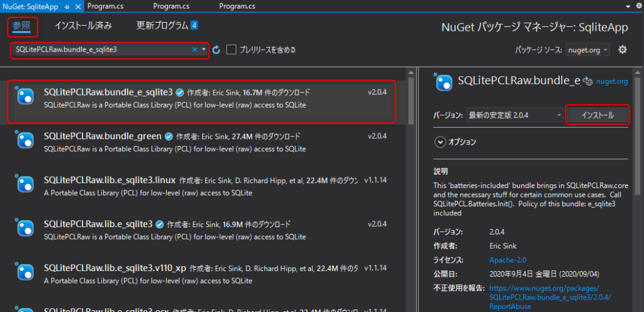Screen dimensions: 644x312
Task: Click SQLitePCLRaw.lib.e_sqlite3.linux package icon
Action: click(25, 185)
